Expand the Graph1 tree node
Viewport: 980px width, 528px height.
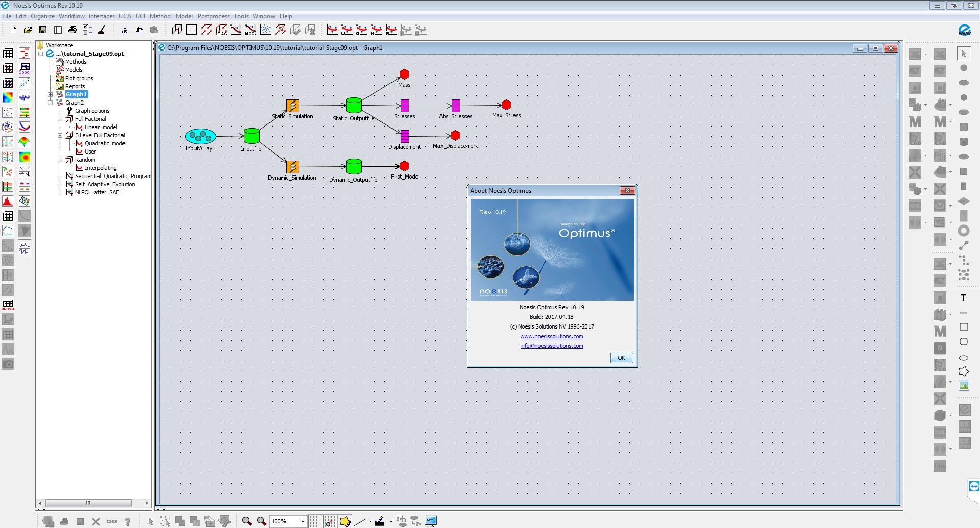coord(51,94)
